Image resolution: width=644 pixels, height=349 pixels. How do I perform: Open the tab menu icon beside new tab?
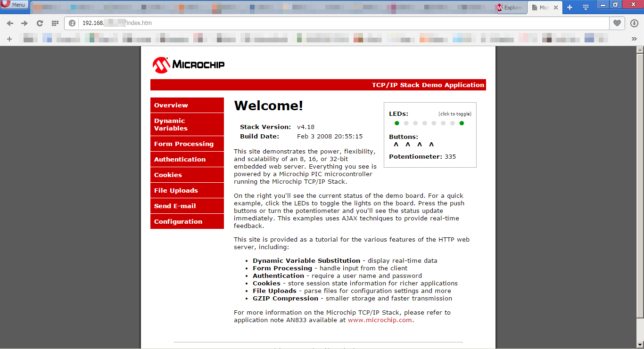point(586,7)
